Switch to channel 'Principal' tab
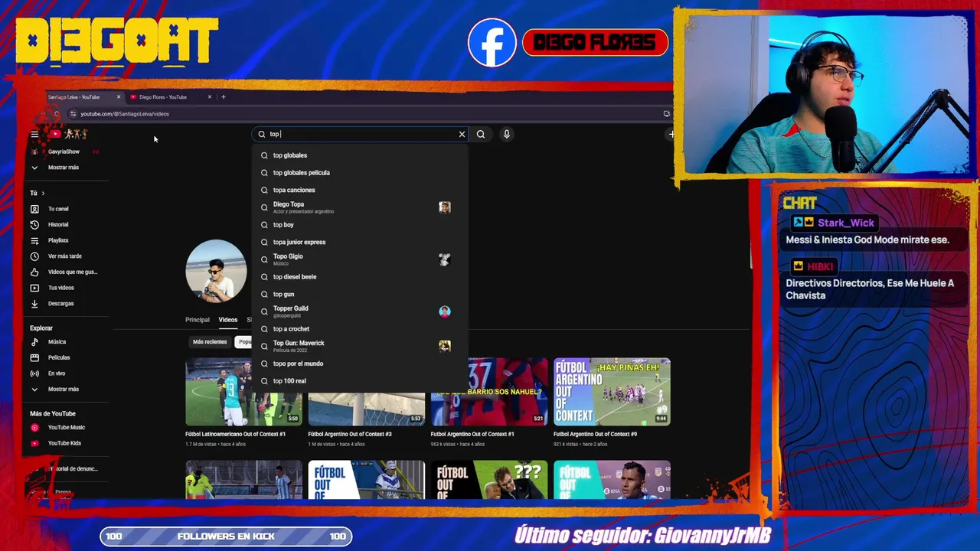 click(x=197, y=320)
